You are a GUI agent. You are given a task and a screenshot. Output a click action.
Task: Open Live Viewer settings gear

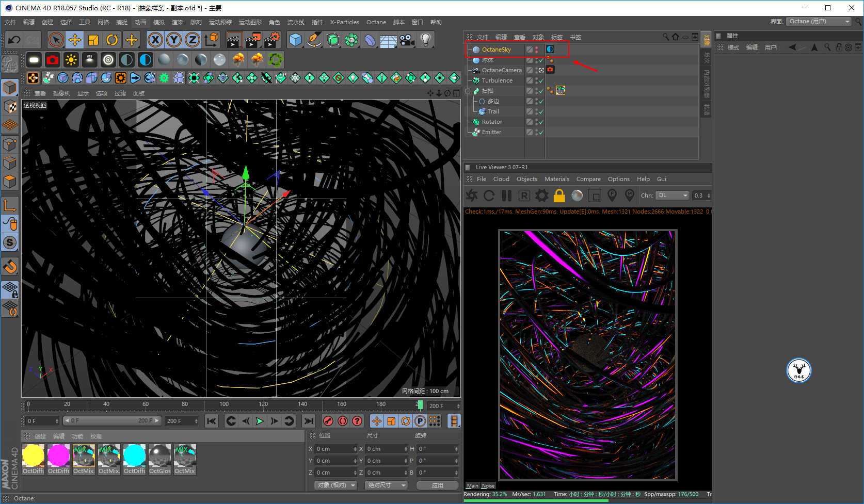tap(541, 196)
